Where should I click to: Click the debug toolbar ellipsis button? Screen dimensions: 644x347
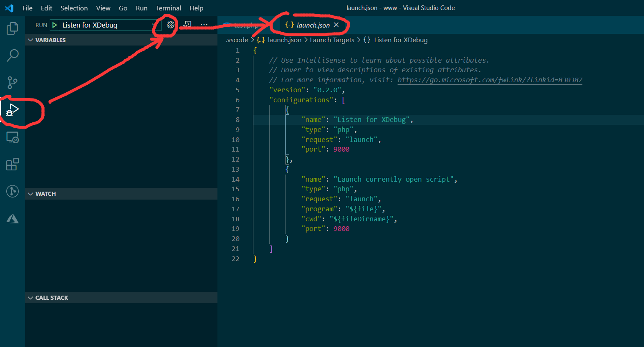click(204, 25)
